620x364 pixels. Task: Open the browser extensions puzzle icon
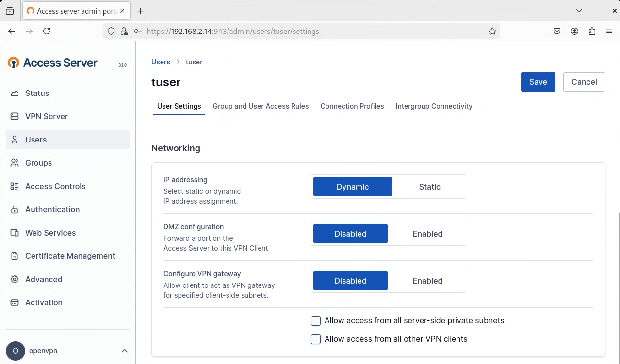click(x=592, y=31)
